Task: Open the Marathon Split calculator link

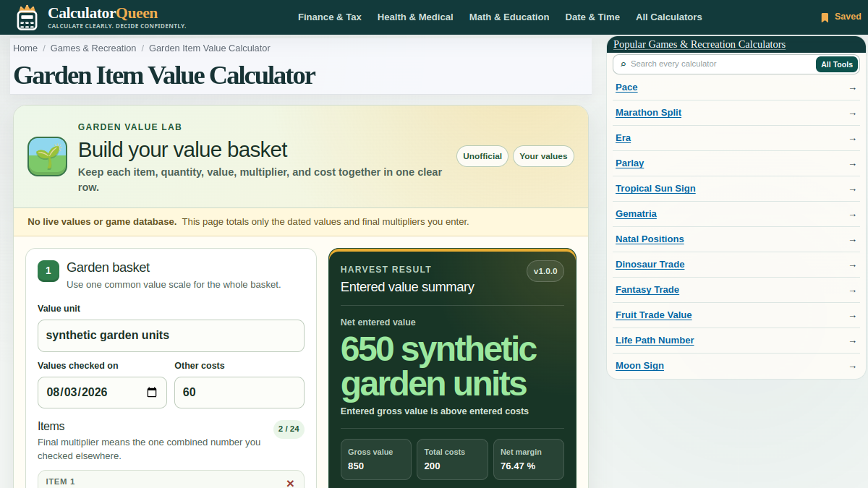Action: point(648,113)
